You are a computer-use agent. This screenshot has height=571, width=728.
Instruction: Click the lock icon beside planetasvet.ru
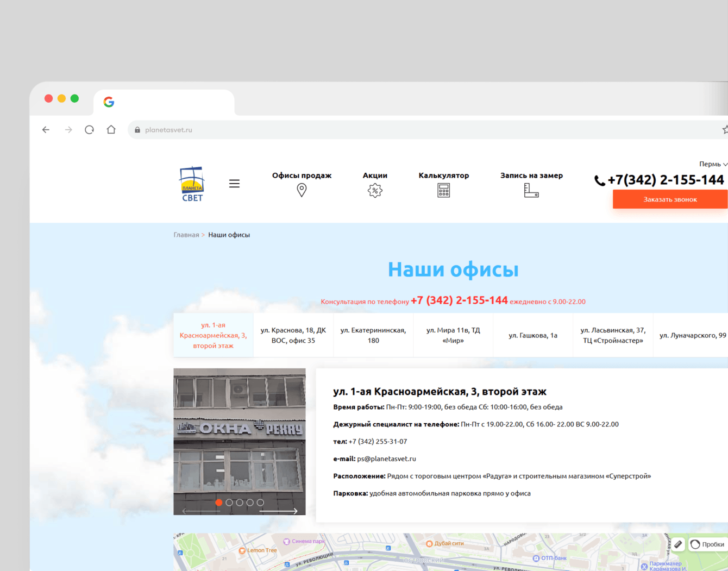137,130
